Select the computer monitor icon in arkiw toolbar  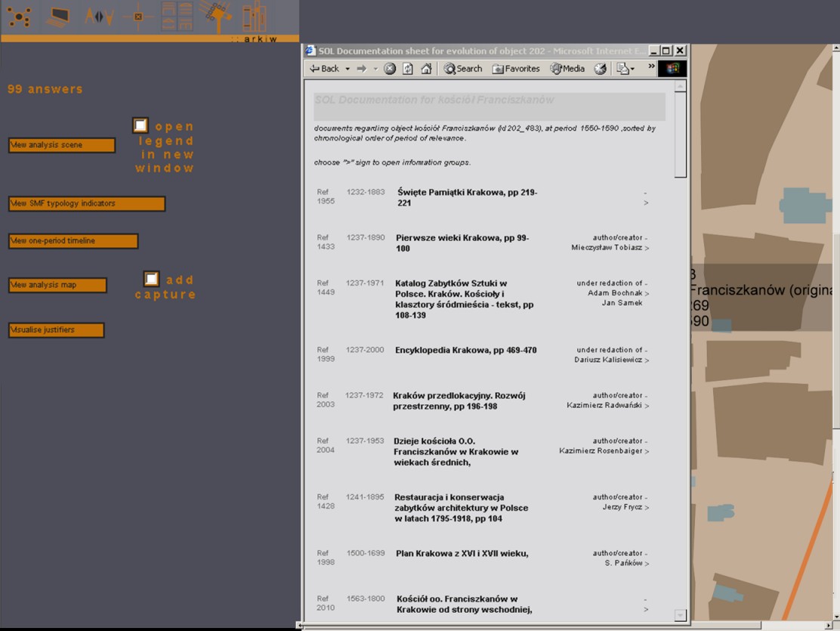(57, 17)
